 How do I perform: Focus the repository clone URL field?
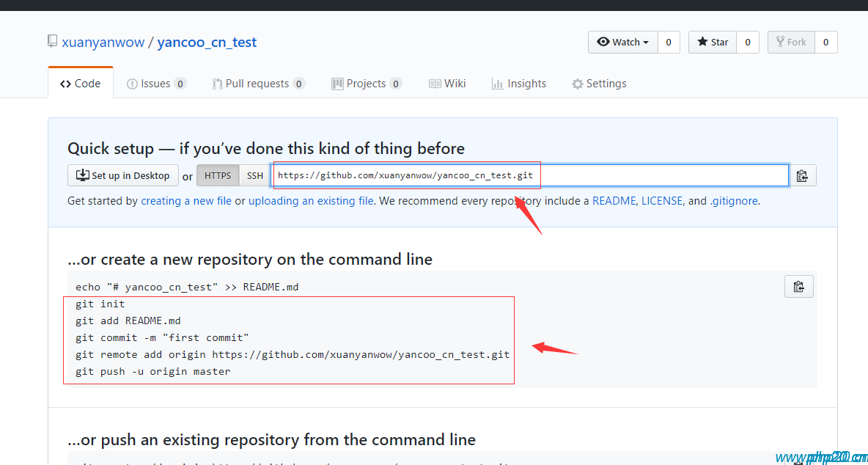[x=530, y=175]
